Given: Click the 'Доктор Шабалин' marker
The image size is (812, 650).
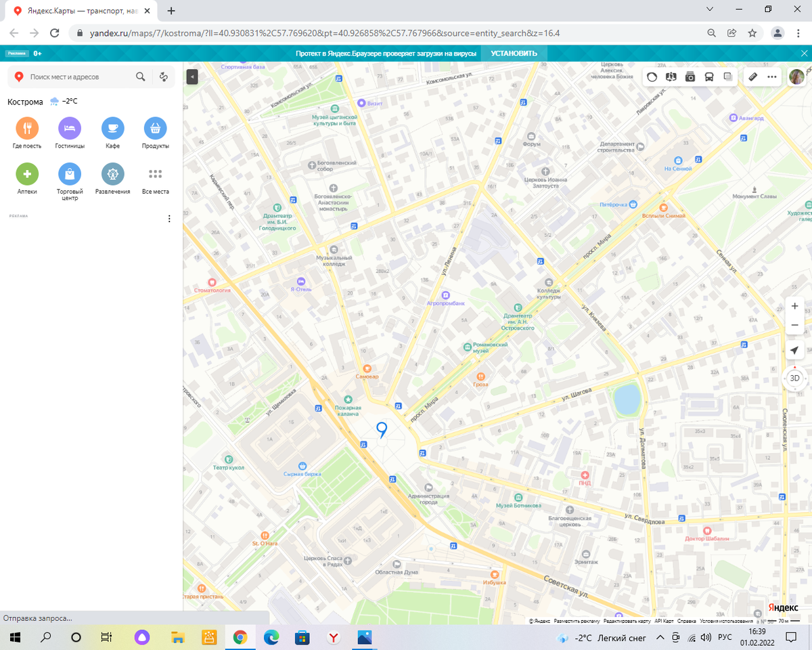Looking at the screenshot, I should 707,530.
